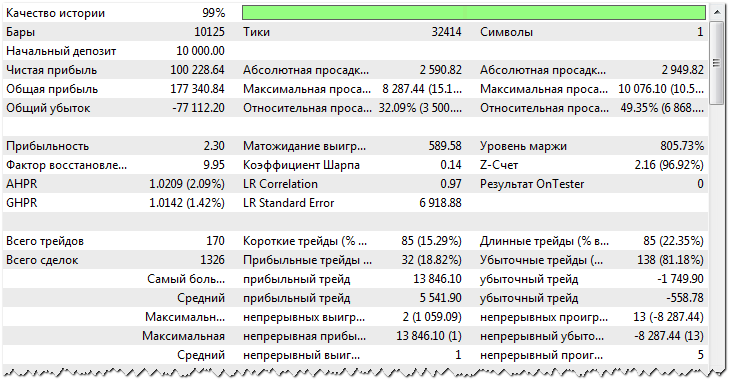Select the Тики value 32414

446,32
